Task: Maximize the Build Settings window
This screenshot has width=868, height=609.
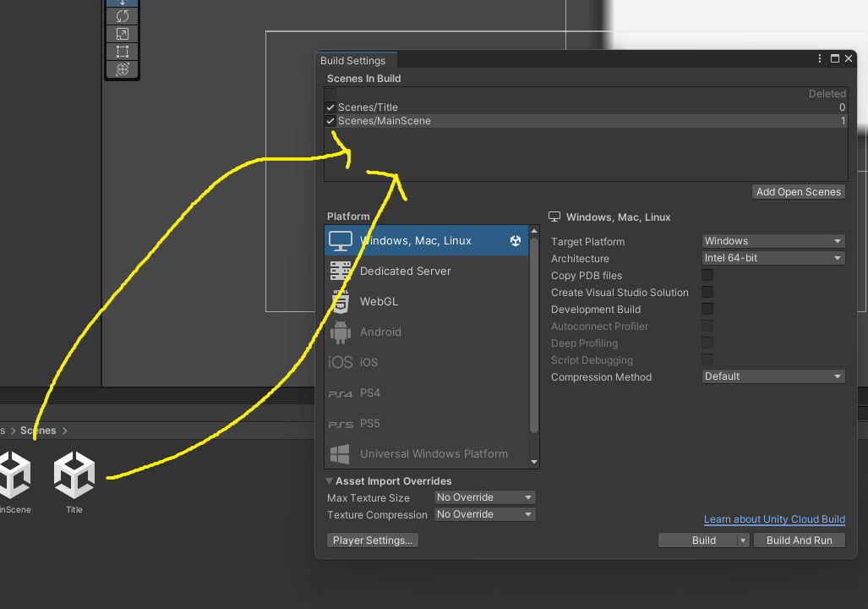Action: 835,58
